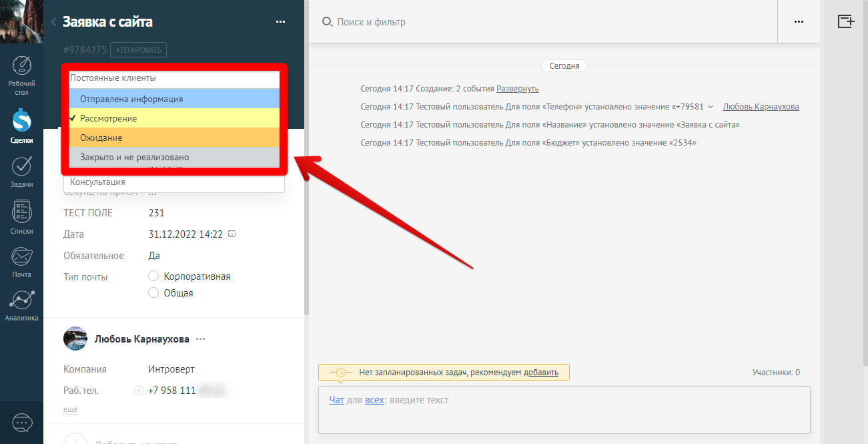Click the company name Интроверт
The image size is (868, 444).
171,369
